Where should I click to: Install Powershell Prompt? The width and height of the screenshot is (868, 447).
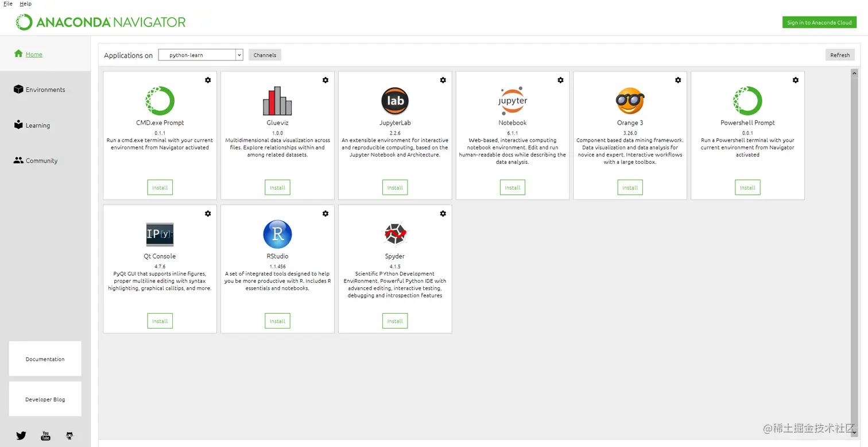point(747,188)
